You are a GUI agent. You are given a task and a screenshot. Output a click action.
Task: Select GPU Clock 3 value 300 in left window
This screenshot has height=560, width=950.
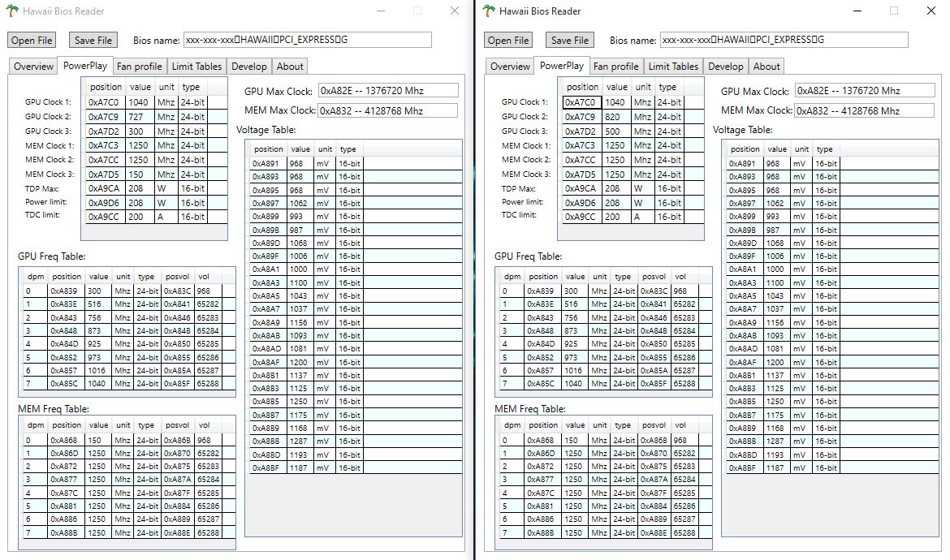tap(140, 131)
